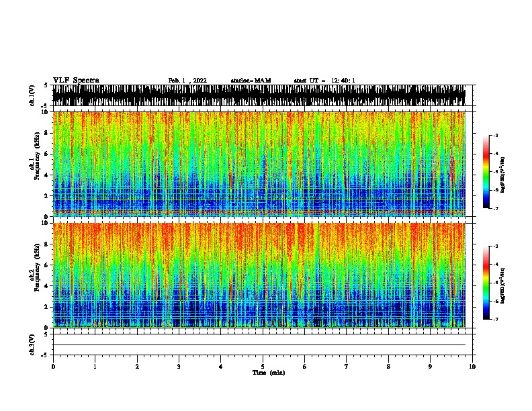
Task: Click the "-3" label on ch.2 colorbar
Action: click(x=495, y=246)
